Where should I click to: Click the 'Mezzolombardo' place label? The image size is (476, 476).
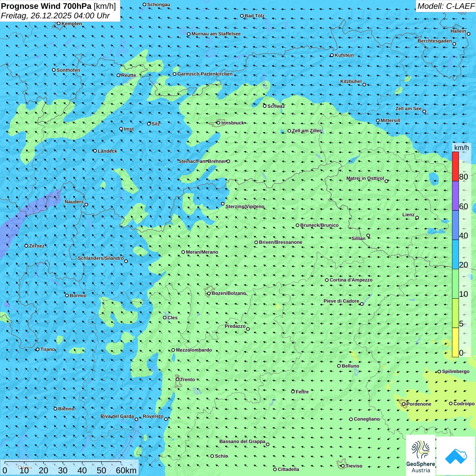(194, 350)
